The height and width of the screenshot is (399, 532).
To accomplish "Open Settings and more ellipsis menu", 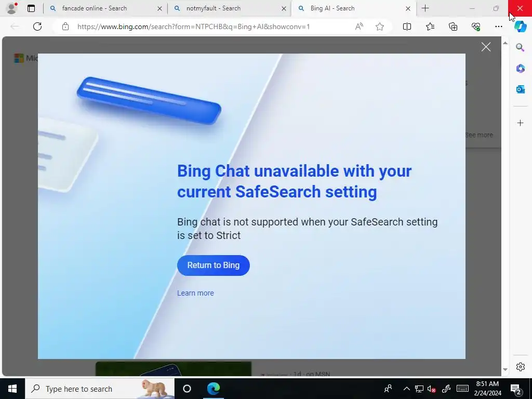I will tap(498, 26).
